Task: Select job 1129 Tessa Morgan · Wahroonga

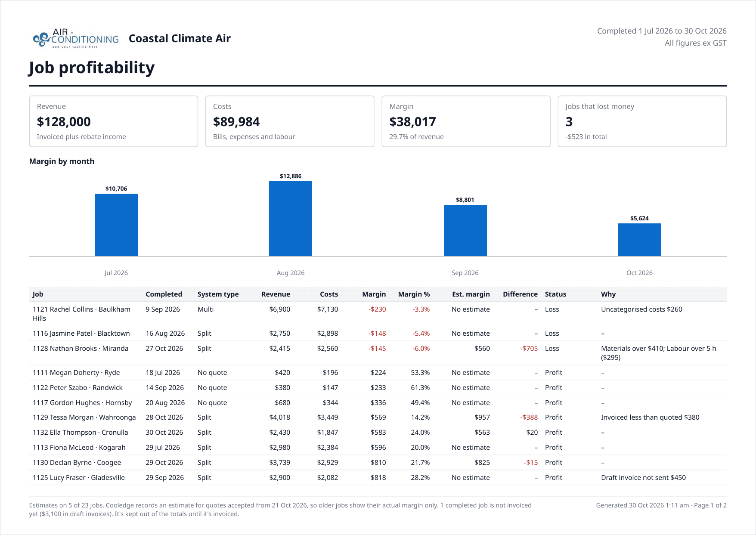Action: (378, 417)
